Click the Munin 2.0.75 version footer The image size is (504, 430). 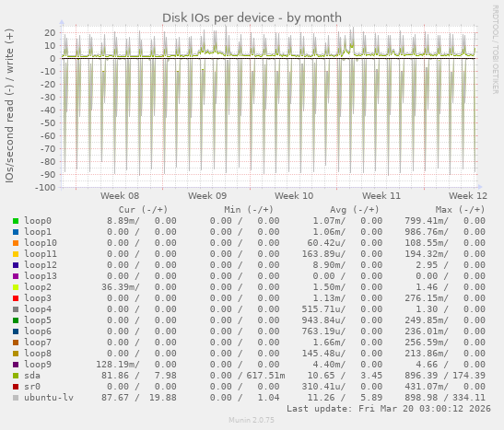tap(252, 420)
